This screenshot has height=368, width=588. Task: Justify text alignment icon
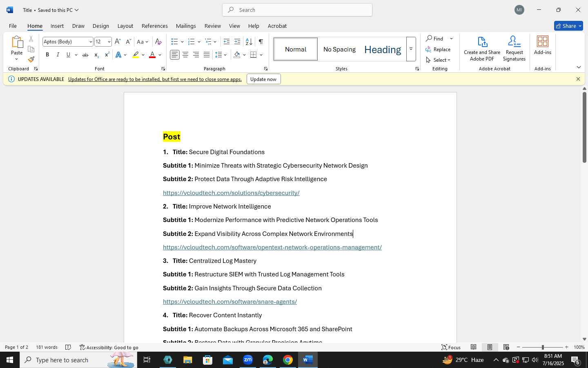pyautogui.click(x=207, y=55)
